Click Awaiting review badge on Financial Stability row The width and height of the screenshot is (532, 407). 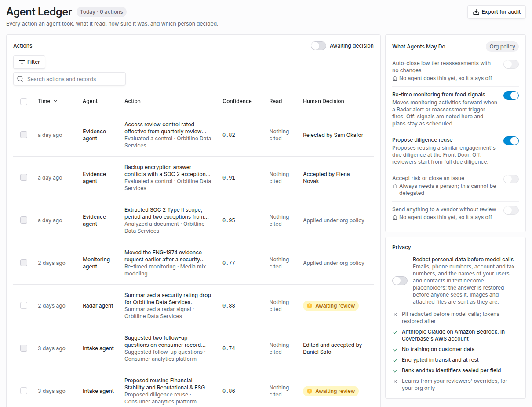pyautogui.click(x=331, y=391)
